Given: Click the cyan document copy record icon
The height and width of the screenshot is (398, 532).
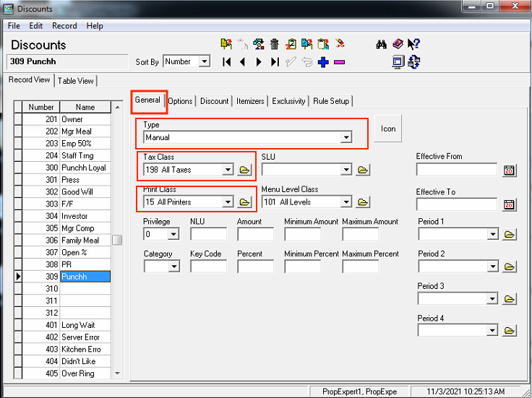Looking at the screenshot, I should pos(306,44).
